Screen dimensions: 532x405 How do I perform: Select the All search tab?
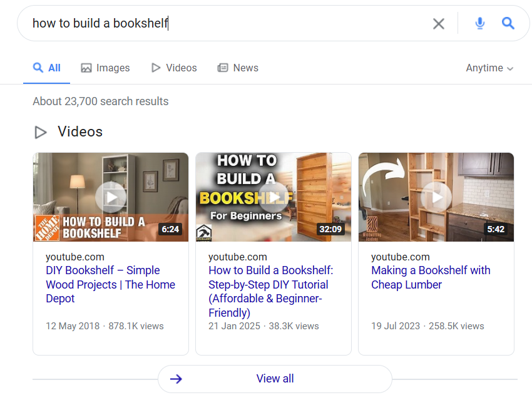(46, 68)
